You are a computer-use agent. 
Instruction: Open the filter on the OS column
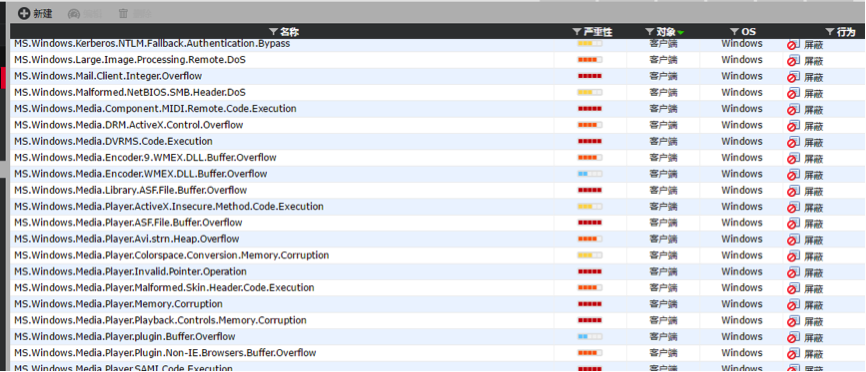(735, 32)
